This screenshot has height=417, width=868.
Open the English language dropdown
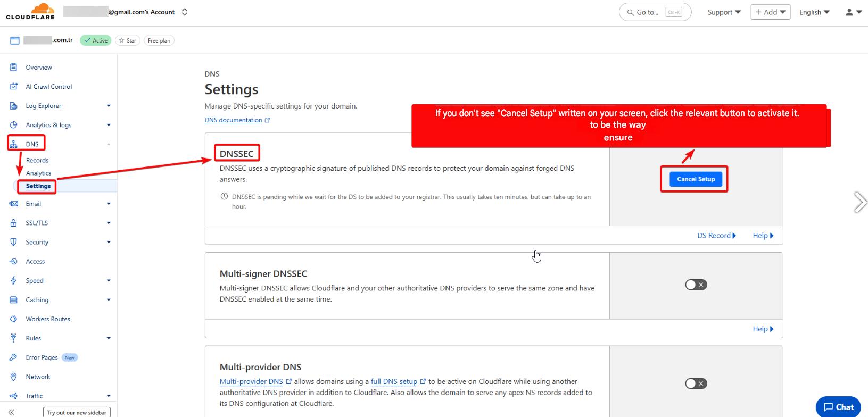[x=814, y=12]
